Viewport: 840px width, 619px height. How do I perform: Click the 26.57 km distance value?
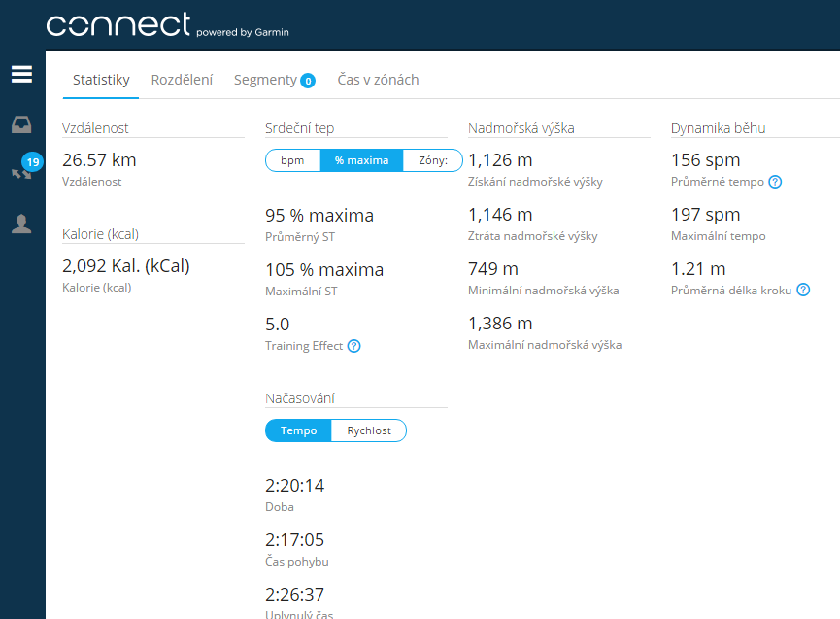pos(99,160)
